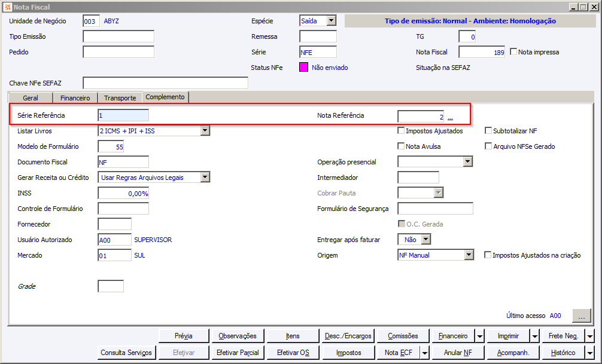The image size is (602, 364).
Task: Click the Comissões button
Action: 403,336
